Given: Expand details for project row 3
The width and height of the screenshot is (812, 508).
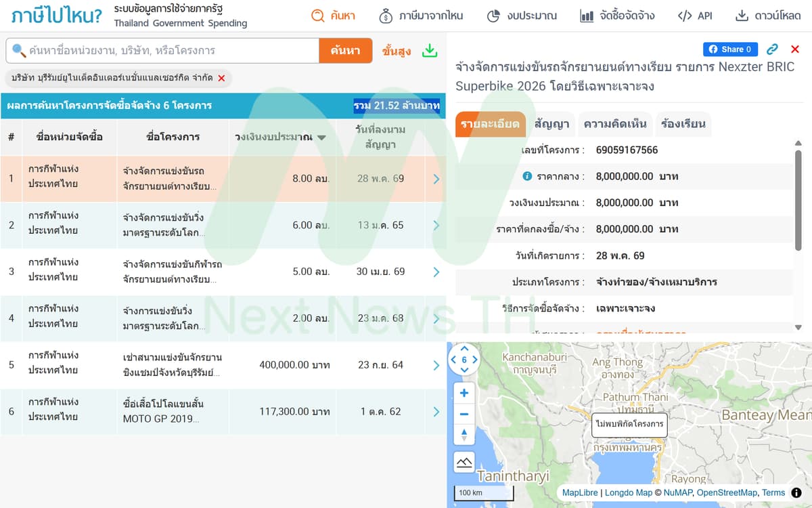Looking at the screenshot, I should point(436,272).
